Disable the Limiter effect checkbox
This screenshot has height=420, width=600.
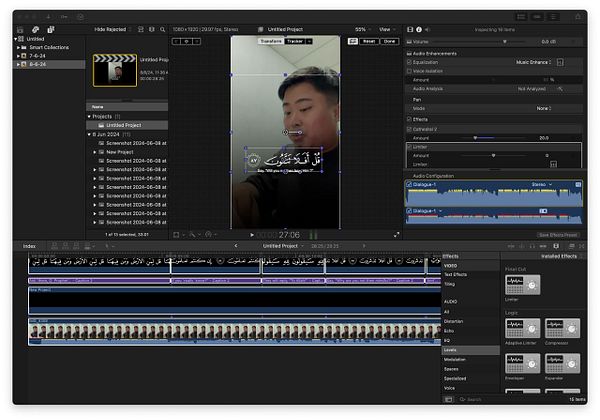pyautogui.click(x=409, y=146)
